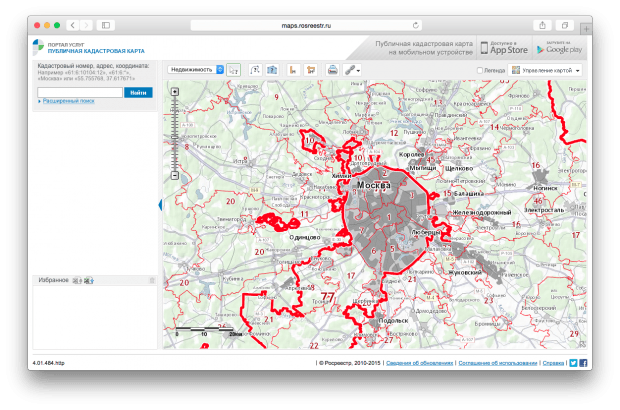The height and width of the screenshot is (410, 620).
Task: Open the Twitter share icon
Action: click(573, 363)
